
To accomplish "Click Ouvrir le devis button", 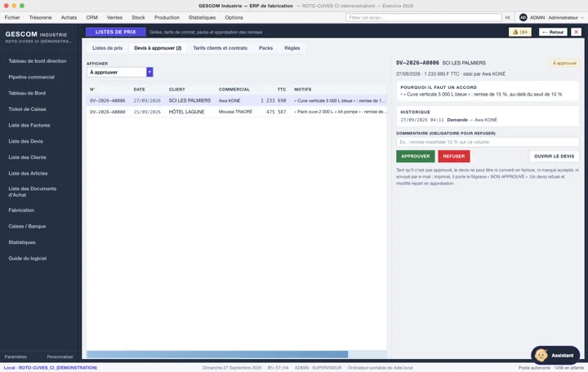I will (555, 156).
